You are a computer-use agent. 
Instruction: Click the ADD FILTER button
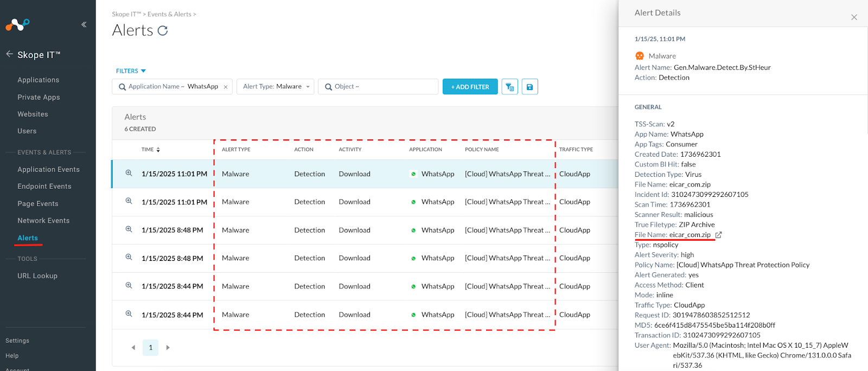[470, 87]
